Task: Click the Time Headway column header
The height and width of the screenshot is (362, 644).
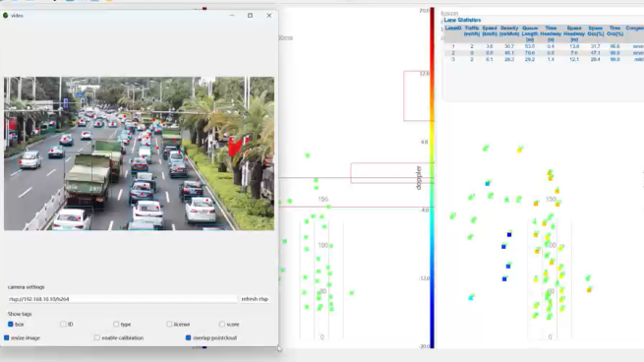Action: click(551, 34)
